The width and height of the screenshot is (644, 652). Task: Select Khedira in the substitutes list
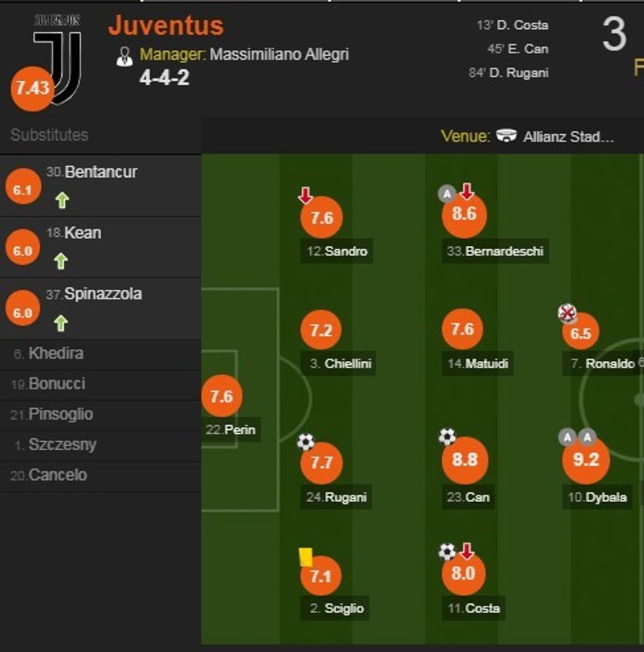[56, 354]
